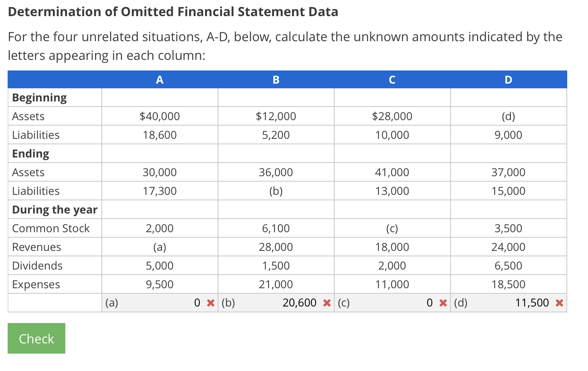Click the error indicator in column C's answer cell

point(443,303)
